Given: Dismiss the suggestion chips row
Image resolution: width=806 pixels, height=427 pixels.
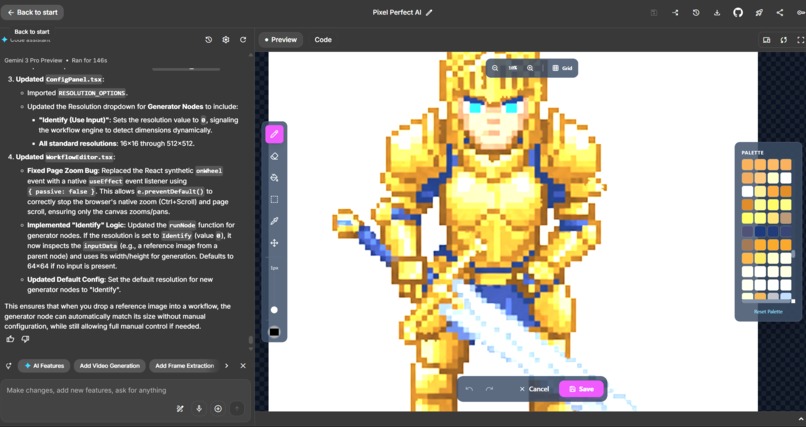Looking at the screenshot, I should [x=243, y=366].
